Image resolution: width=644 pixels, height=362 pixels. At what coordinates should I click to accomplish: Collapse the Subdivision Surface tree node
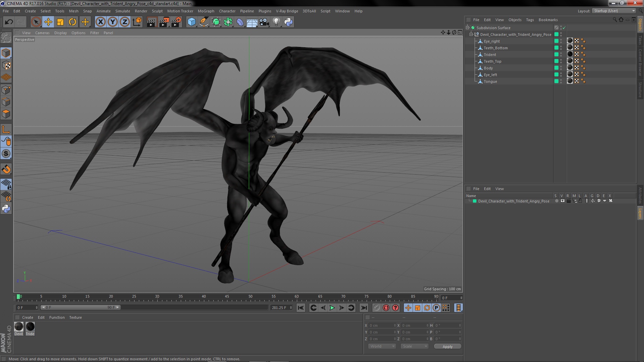[467, 27]
